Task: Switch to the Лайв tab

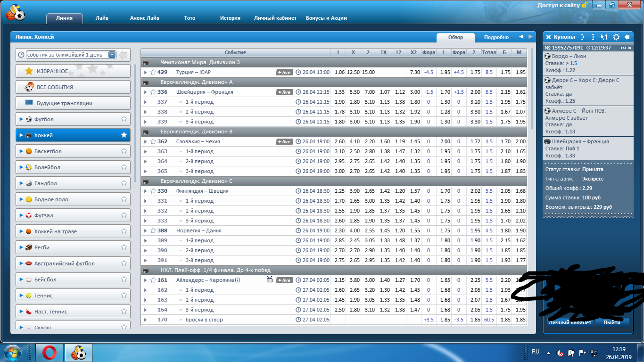Action: coord(102,18)
